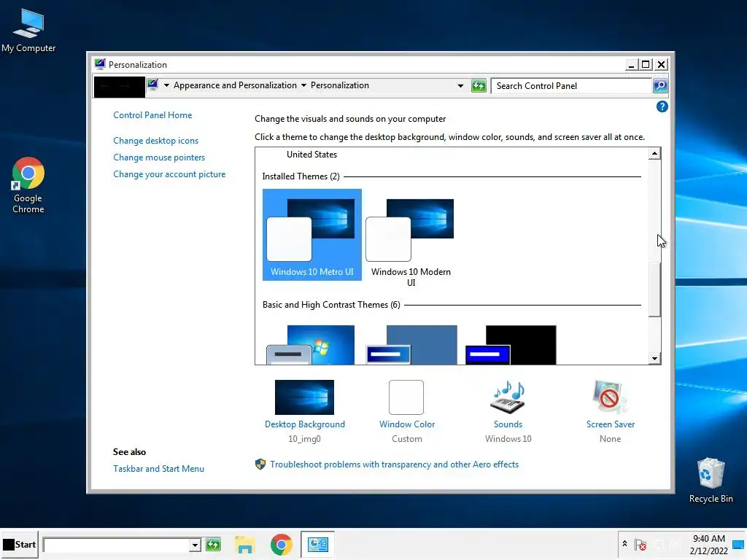747x560 pixels.
Task: Open the Sounds music notes icon
Action: click(508, 397)
